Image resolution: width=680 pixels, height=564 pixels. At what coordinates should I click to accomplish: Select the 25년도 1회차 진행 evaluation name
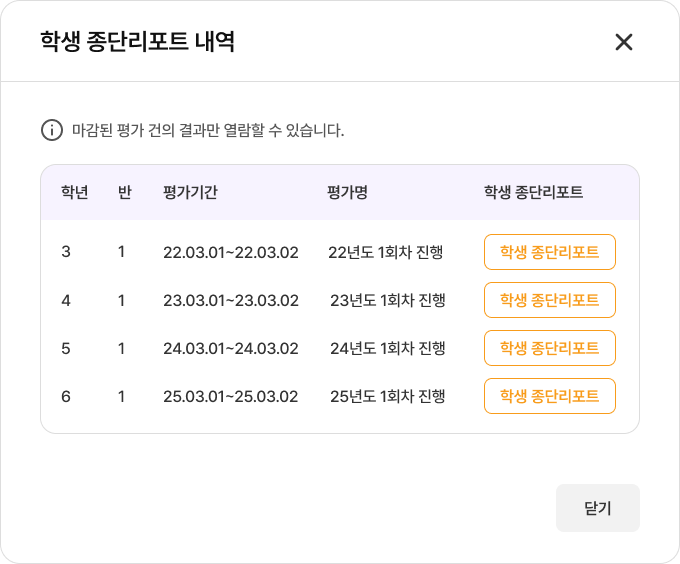tap(387, 396)
